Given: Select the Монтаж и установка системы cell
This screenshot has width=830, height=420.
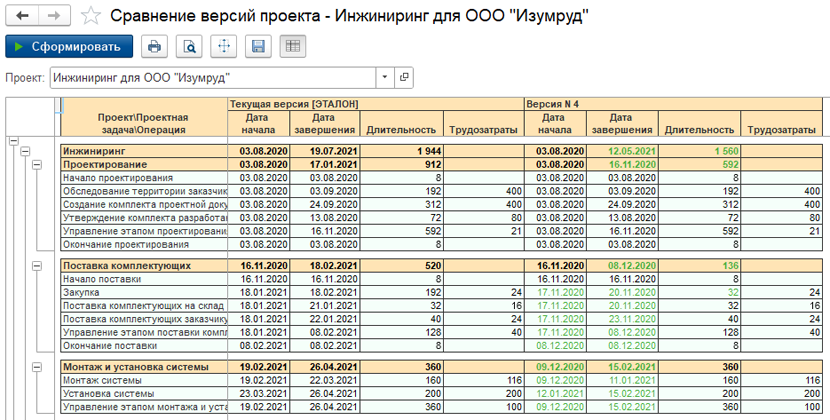Looking at the screenshot, I should click(x=144, y=367).
